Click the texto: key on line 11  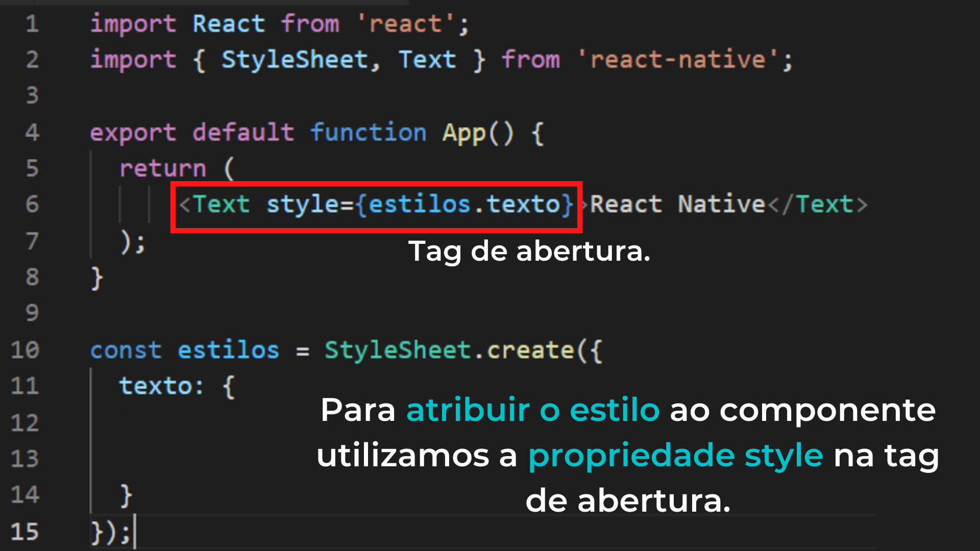[x=161, y=386]
